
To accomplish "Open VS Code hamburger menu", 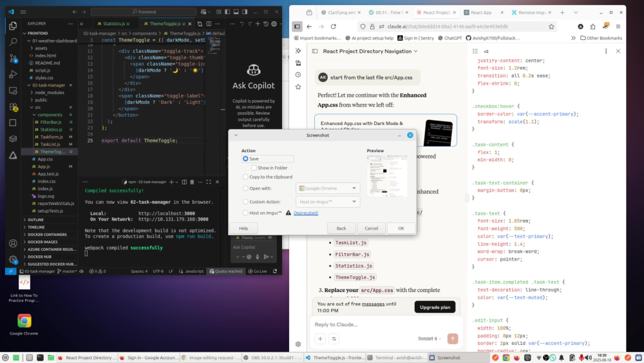I will (23, 12).
